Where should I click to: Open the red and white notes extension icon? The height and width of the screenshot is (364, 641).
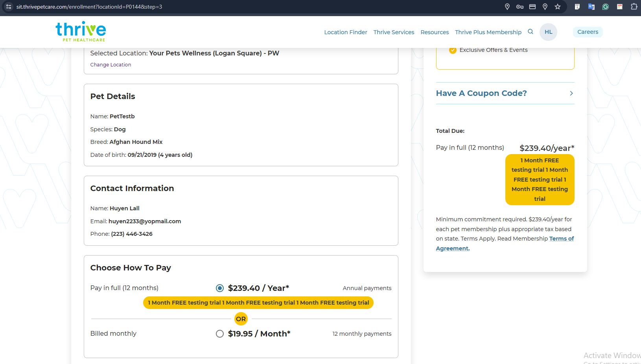coord(620,7)
